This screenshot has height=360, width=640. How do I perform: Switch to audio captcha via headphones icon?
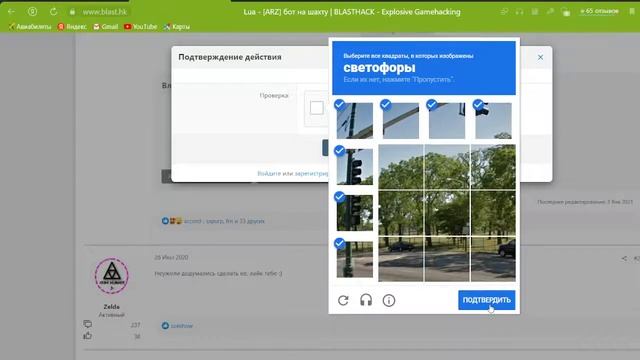366,300
